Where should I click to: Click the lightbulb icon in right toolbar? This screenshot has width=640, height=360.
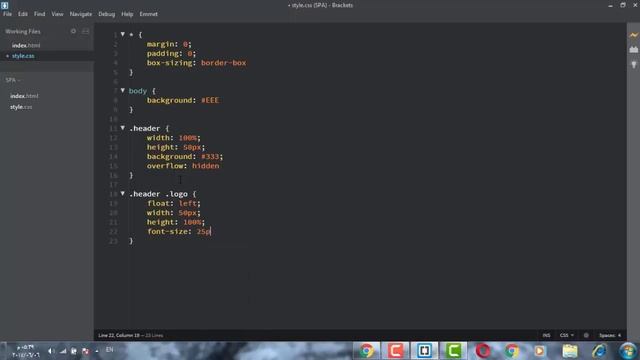click(633, 64)
